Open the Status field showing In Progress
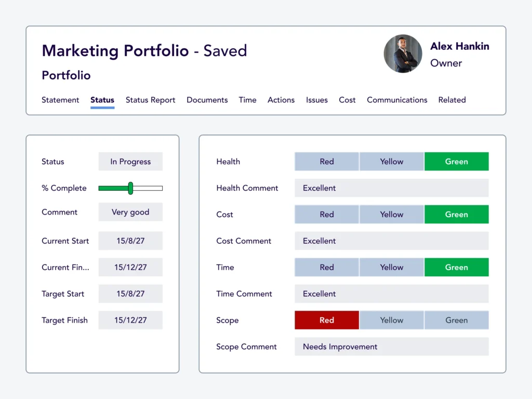This screenshot has height=399, width=532. (x=130, y=162)
